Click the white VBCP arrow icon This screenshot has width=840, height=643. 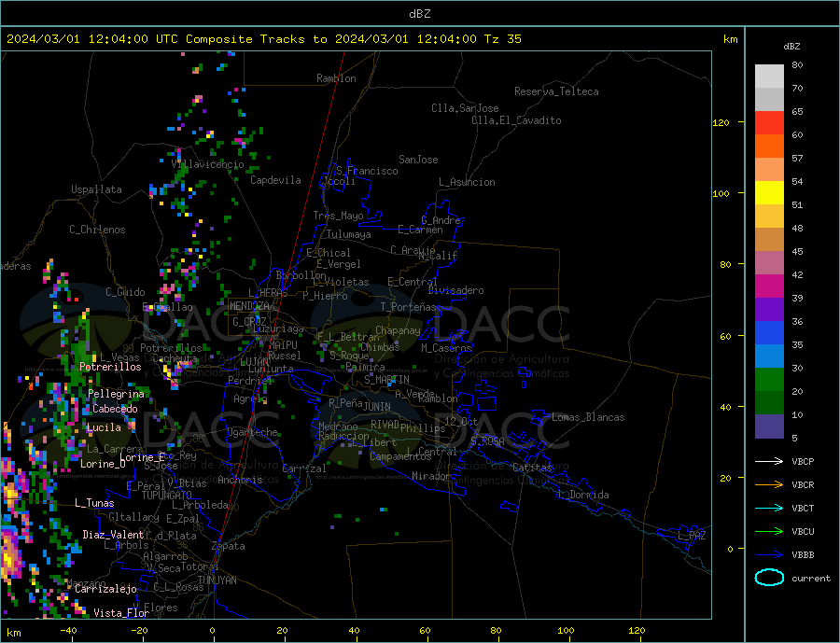click(769, 461)
